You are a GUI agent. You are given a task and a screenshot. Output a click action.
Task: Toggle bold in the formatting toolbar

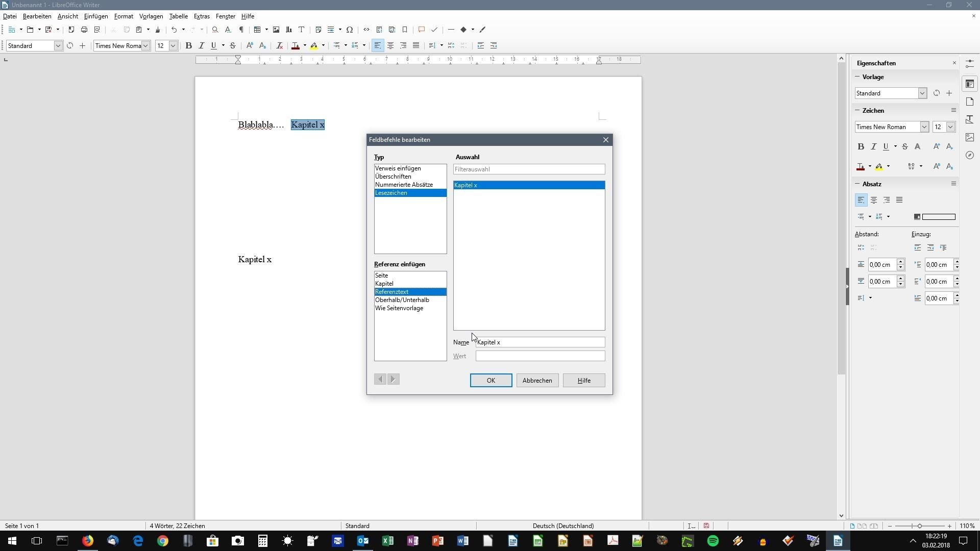pos(188,45)
